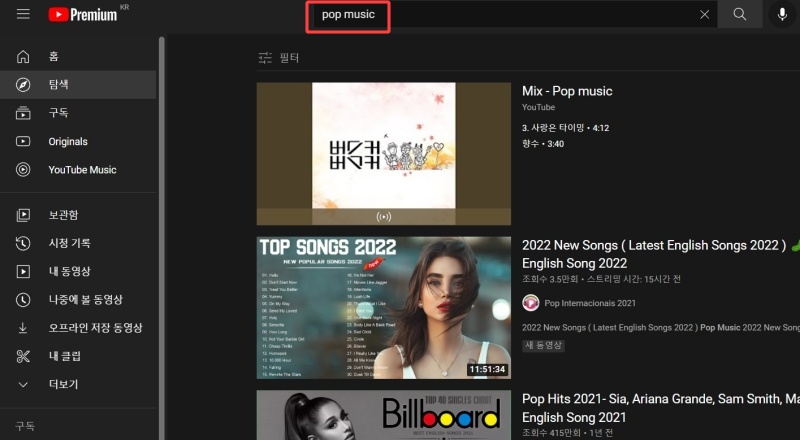Expand the sidebar with 더보기
The image size is (800, 440).
point(78,384)
